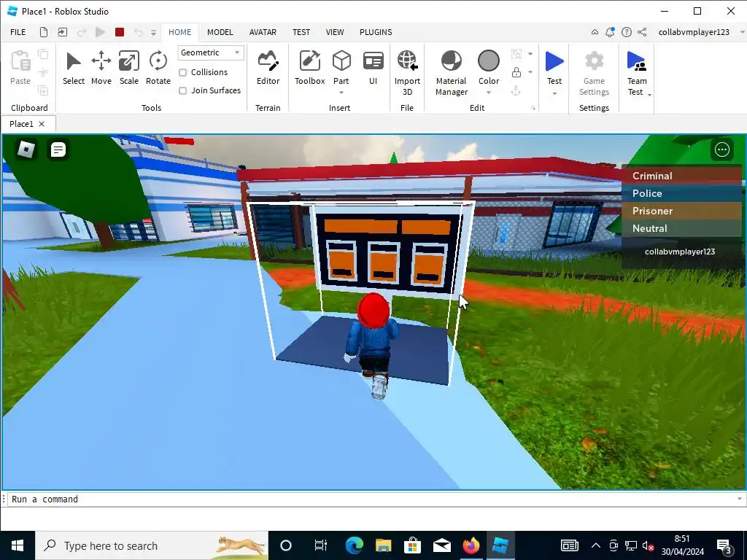The image size is (747, 560).
Task: Open Task View on taskbar
Action: pyautogui.click(x=321, y=545)
